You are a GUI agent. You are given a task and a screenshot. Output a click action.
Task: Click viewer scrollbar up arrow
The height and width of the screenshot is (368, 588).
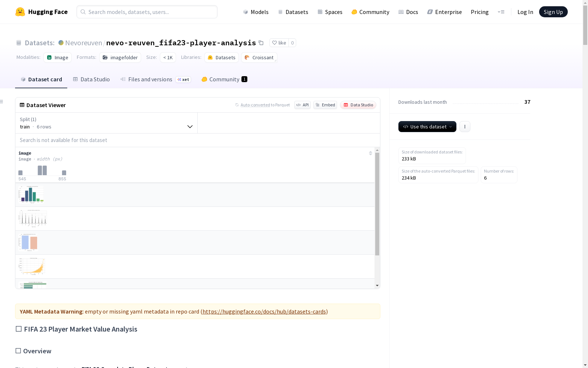point(377,150)
